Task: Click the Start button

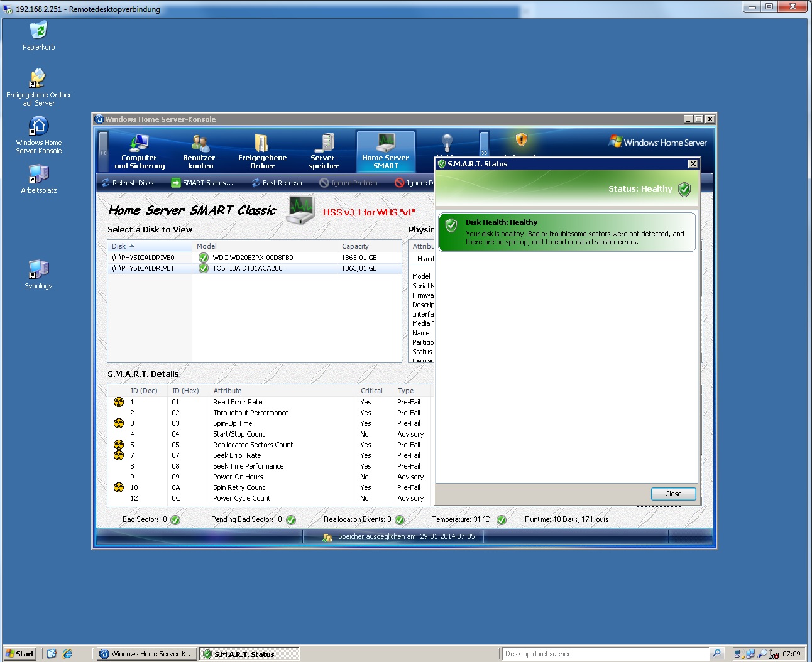Action: tap(20, 654)
